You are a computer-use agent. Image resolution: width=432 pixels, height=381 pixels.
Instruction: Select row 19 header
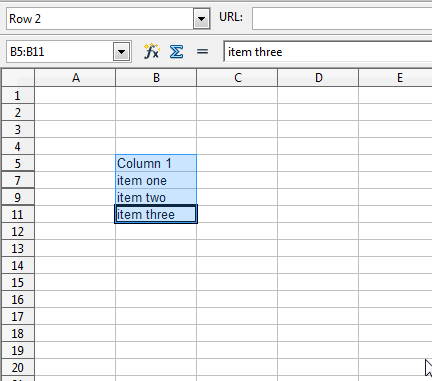pyautogui.click(x=18, y=350)
